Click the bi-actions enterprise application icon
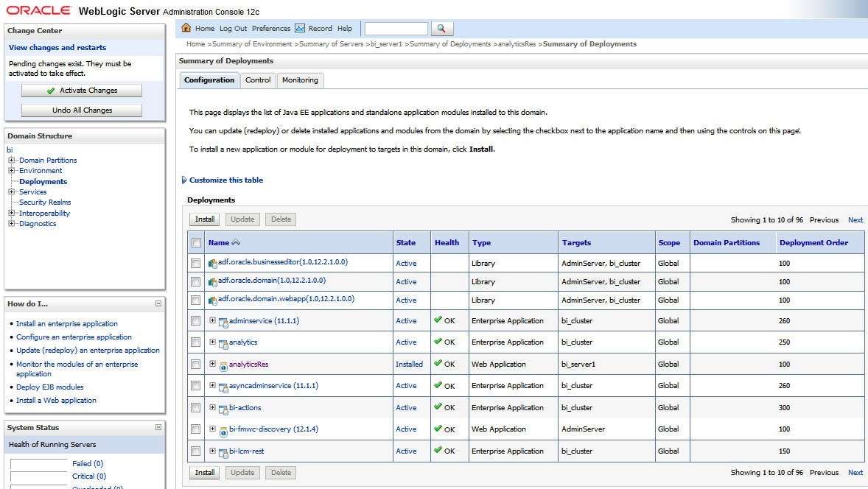Screen dimensions: 868x489 pos(223,408)
